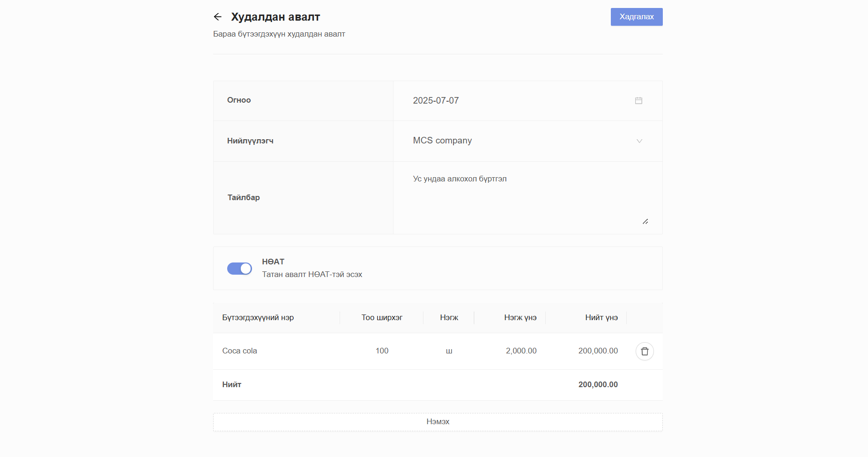
Task: Select the Coca cola product name cell
Action: pyautogui.click(x=240, y=351)
